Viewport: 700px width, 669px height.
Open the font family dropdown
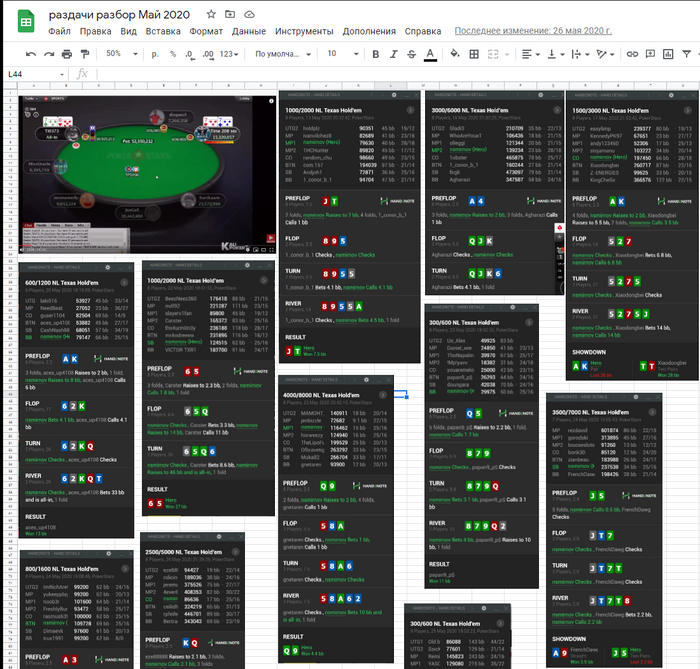283,54
